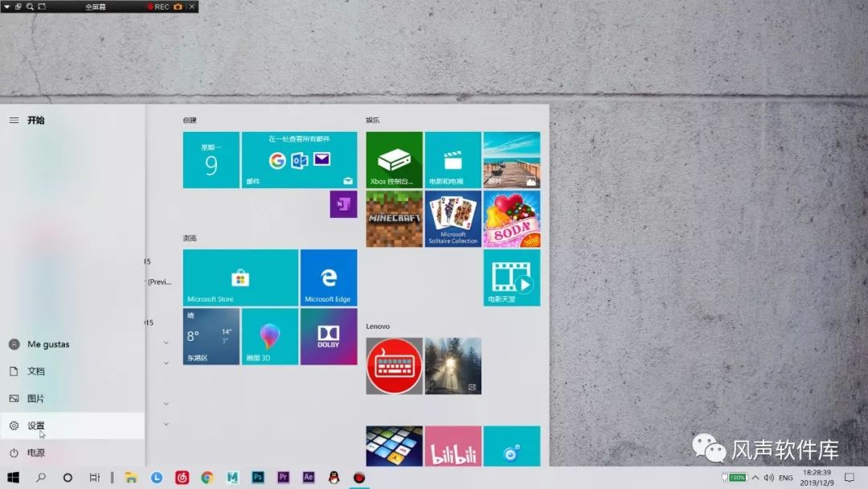Open the Microsoft Store tile
Viewport: 868px width, 489px height.
(x=240, y=277)
